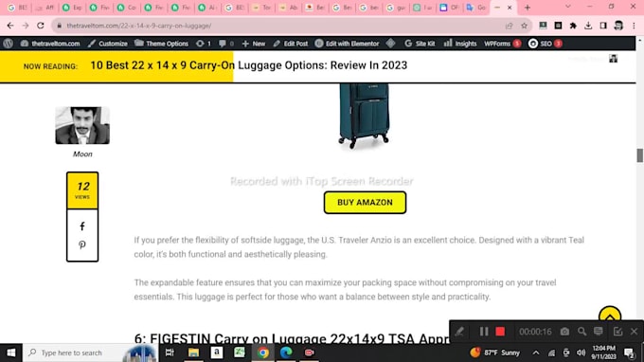This screenshot has height=362, width=644.
Task: Open Theme Options in admin bar
Action: [x=161, y=44]
